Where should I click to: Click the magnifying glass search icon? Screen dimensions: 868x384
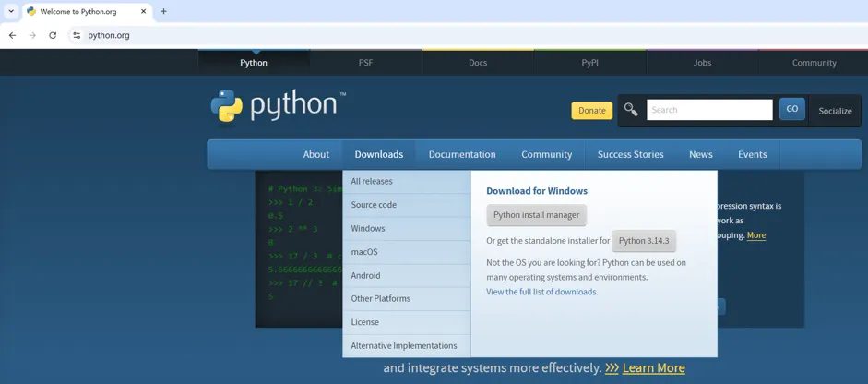[x=631, y=109]
